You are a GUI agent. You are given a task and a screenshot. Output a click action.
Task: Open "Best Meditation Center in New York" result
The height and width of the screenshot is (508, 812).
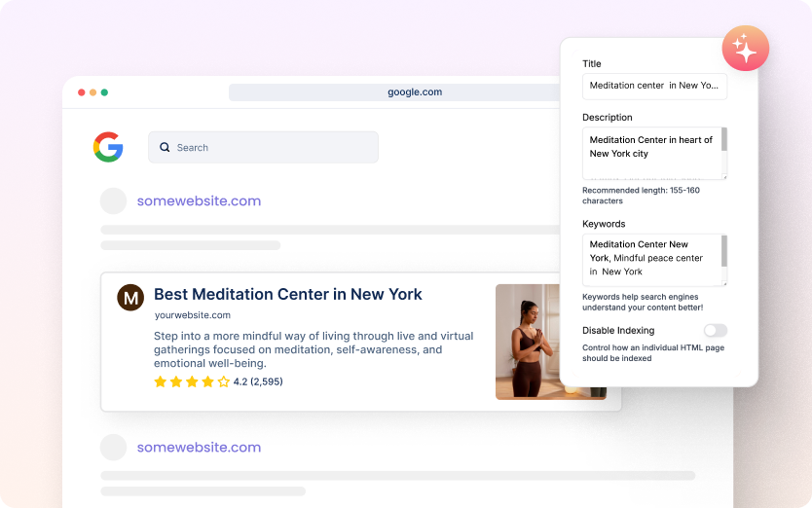288,294
